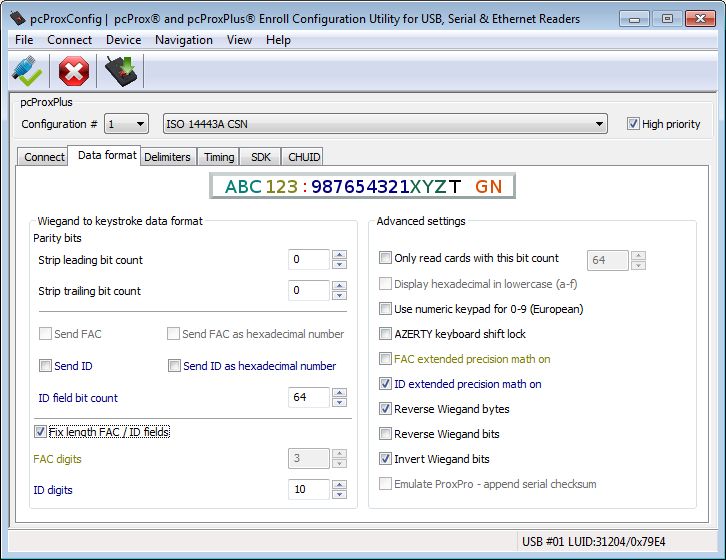
Task: Click the Strip leading bit count field
Action: [308, 259]
